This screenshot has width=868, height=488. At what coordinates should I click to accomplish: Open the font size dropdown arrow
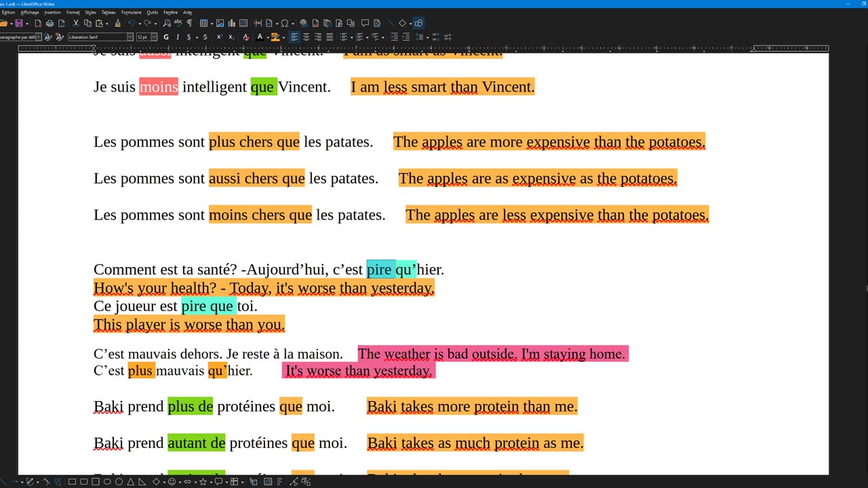coord(154,37)
